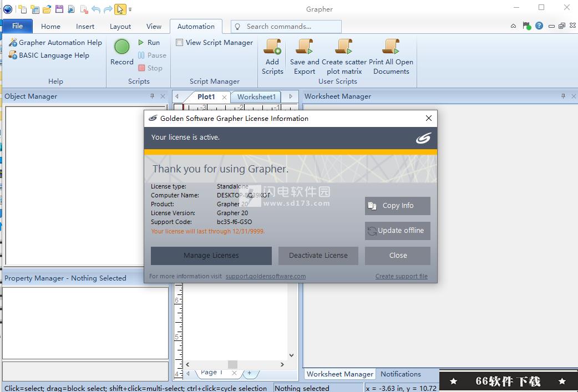Viewport: 578px width, 392px height.
Task: Open help with the blue question icon
Action: 539,26
